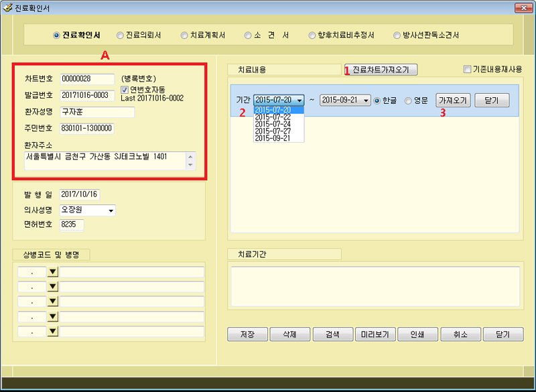
Task: Select the 영문 language radio button
Action: [408, 101]
